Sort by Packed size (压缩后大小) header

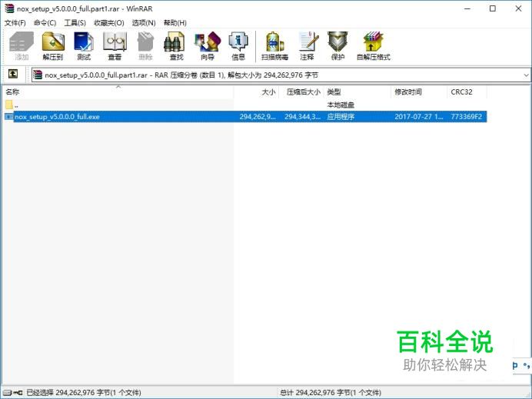(301, 92)
